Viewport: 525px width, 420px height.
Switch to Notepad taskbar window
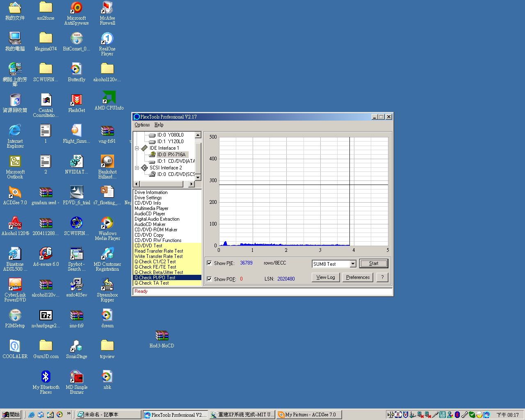108,415
